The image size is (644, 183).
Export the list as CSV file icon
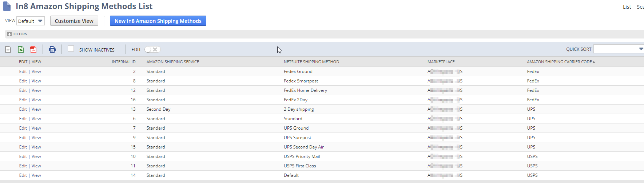(8, 49)
